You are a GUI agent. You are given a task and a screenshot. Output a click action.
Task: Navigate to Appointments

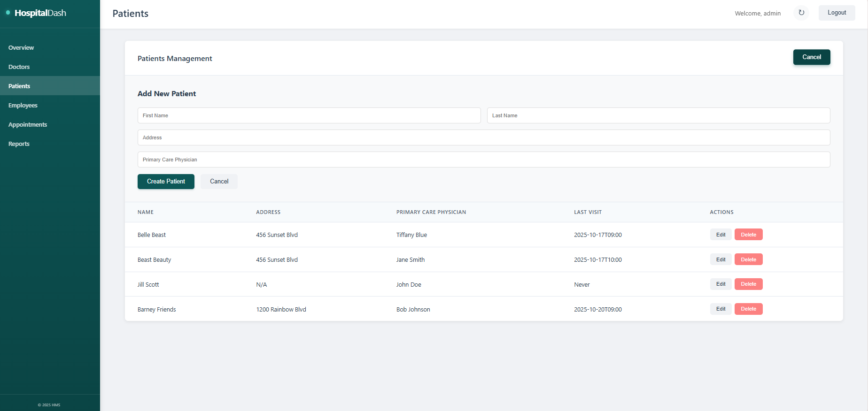click(x=50, y=124)
